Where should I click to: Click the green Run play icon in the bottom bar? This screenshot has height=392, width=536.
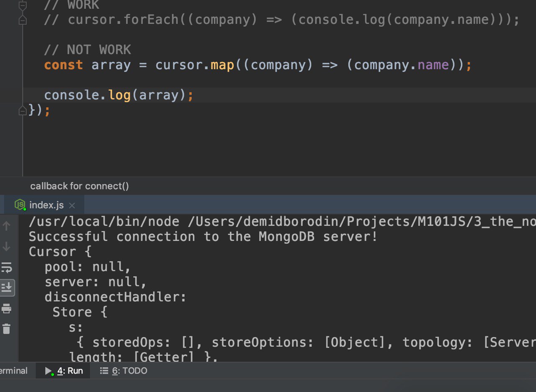click(x=49, y=371)
